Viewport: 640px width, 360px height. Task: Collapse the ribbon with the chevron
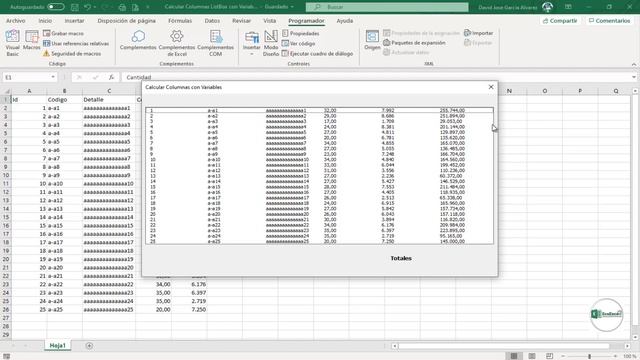tap(634, 64)
